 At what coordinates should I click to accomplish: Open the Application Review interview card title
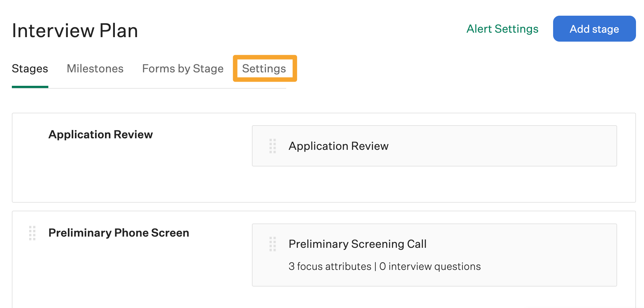tap(338, 146)
